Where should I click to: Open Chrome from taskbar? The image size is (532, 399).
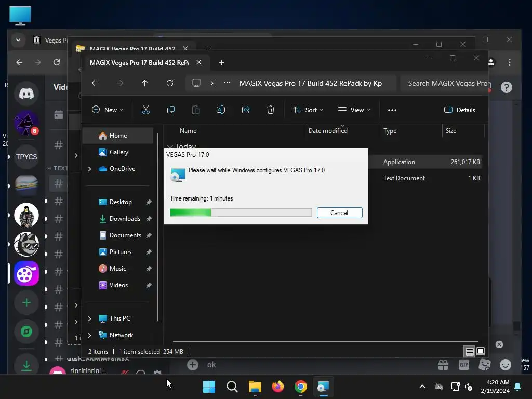(301, 387)
